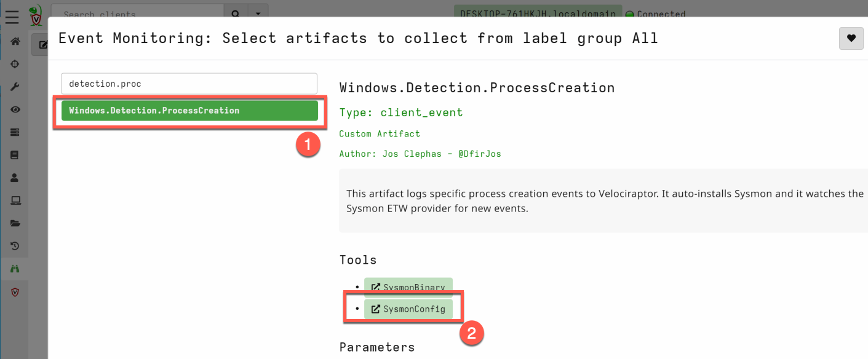The height and width of the screenshot is (359, 868).
Task: Select Windows.Detection.ProcessCreation artifact in list
Action: [x=189, y=111]
